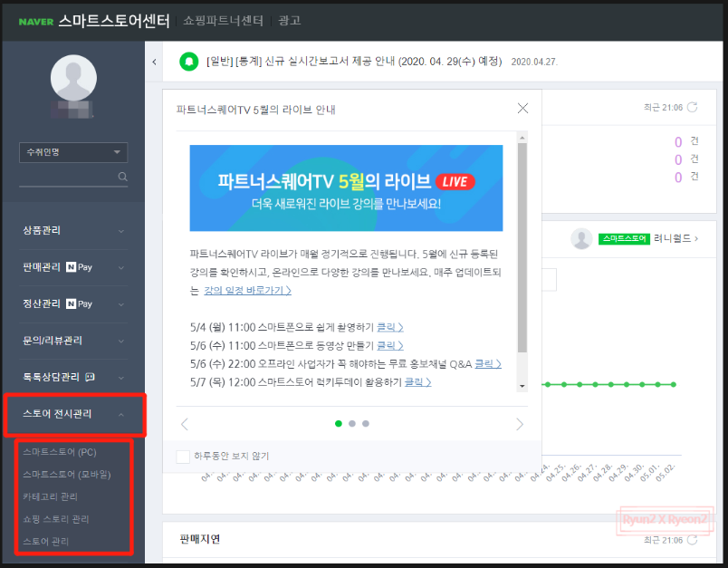Screen dimensions: 728x568
Task: Expand the 정산관리 menu
Action: [x=73, y=303]
